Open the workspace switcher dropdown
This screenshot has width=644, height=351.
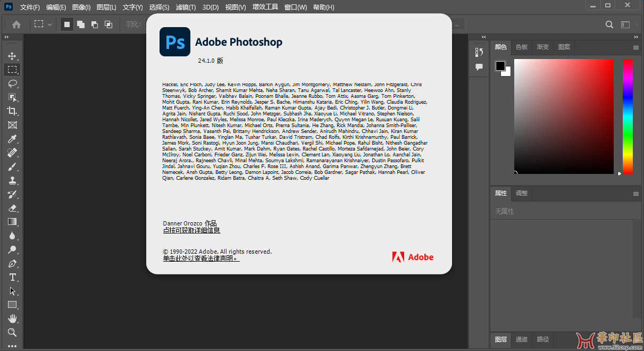tap(629, 24)
